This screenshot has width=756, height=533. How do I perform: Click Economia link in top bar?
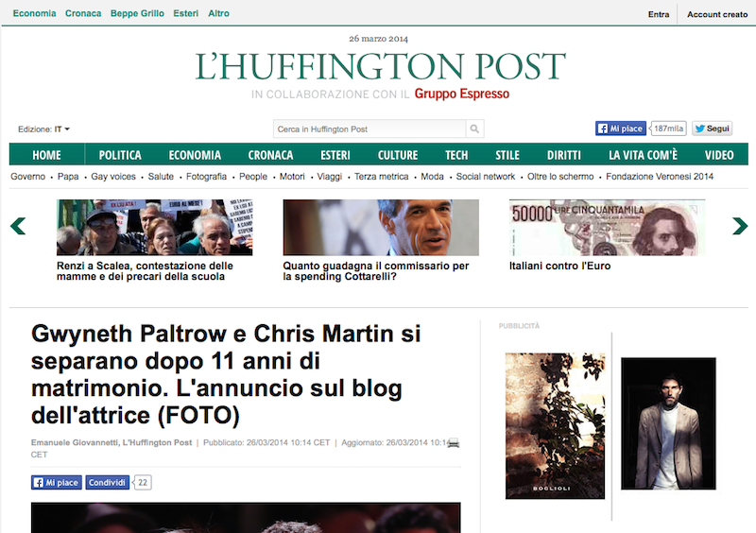tap(34, 13)
